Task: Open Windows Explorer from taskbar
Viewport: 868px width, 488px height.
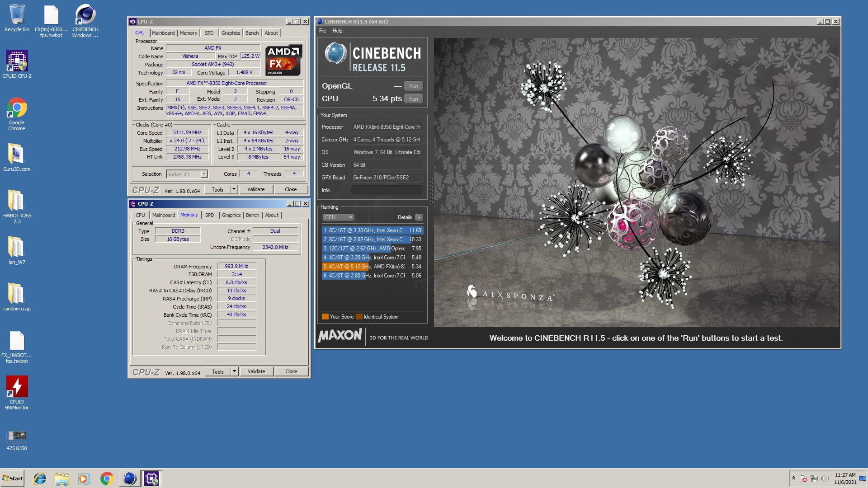Action: [62, 479]
